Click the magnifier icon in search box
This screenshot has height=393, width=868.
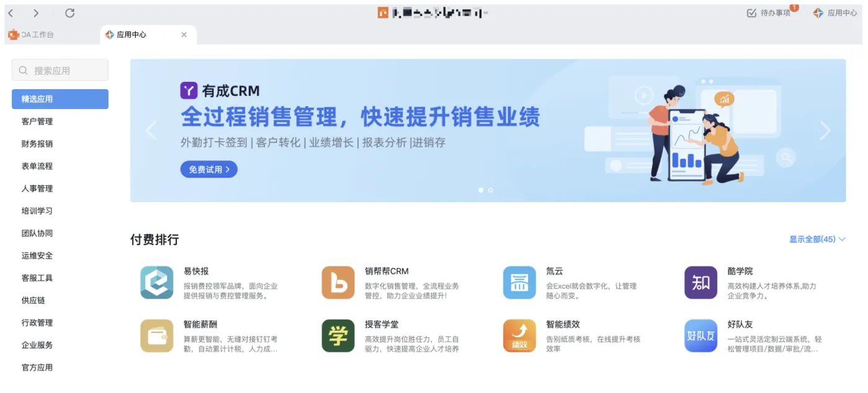point(23,71)
